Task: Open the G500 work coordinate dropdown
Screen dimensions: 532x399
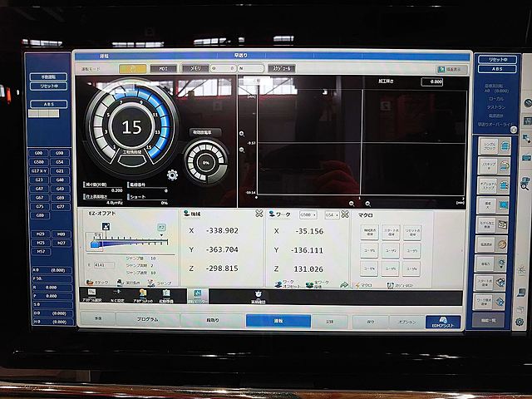Action: 308,214
